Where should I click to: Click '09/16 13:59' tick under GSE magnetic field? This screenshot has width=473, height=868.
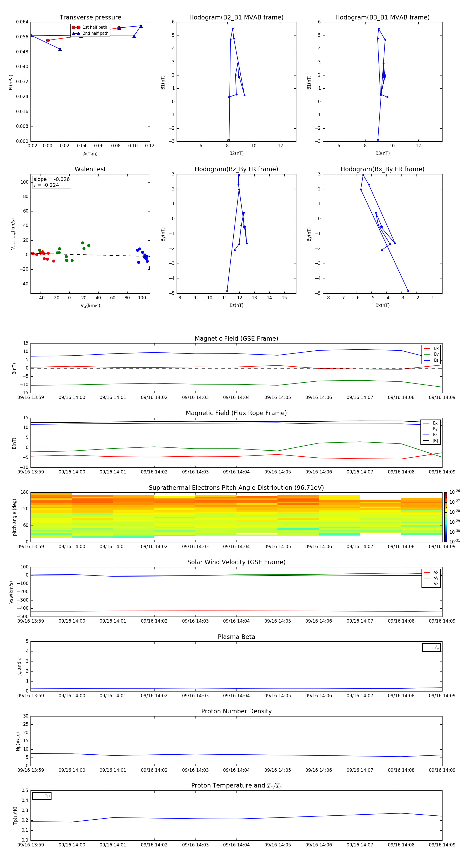pyautogui.click(x=31, y=397)
